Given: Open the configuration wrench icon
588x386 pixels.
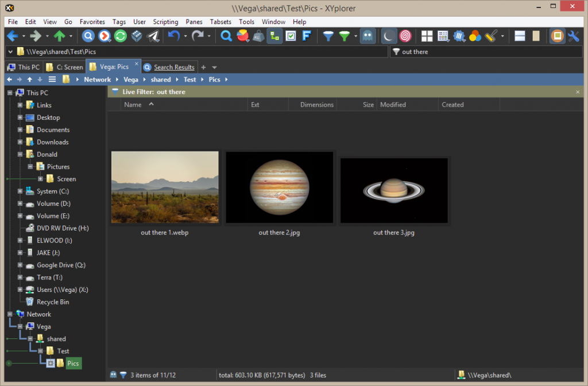Looking at the screenshot, I should click(x=573, y=36).
